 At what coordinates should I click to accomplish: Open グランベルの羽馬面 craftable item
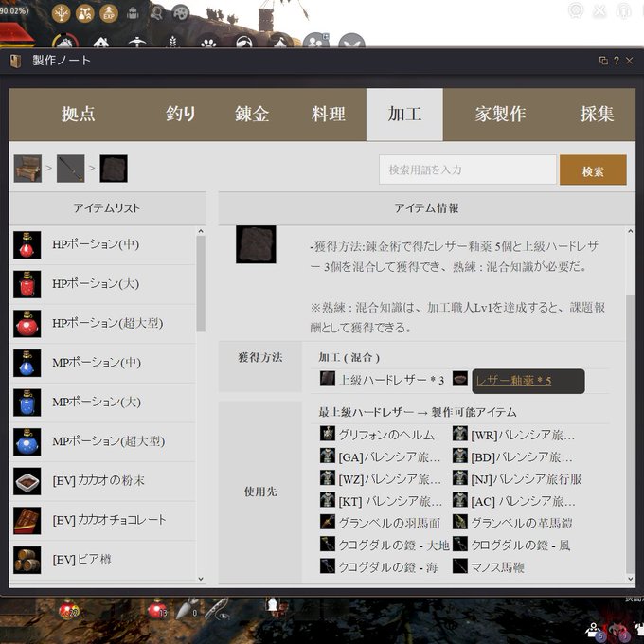(389, 524)
